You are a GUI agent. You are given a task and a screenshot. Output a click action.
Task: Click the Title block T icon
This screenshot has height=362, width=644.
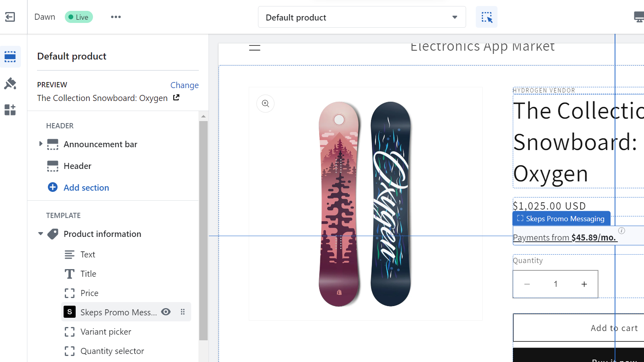[x=70, y=274]
